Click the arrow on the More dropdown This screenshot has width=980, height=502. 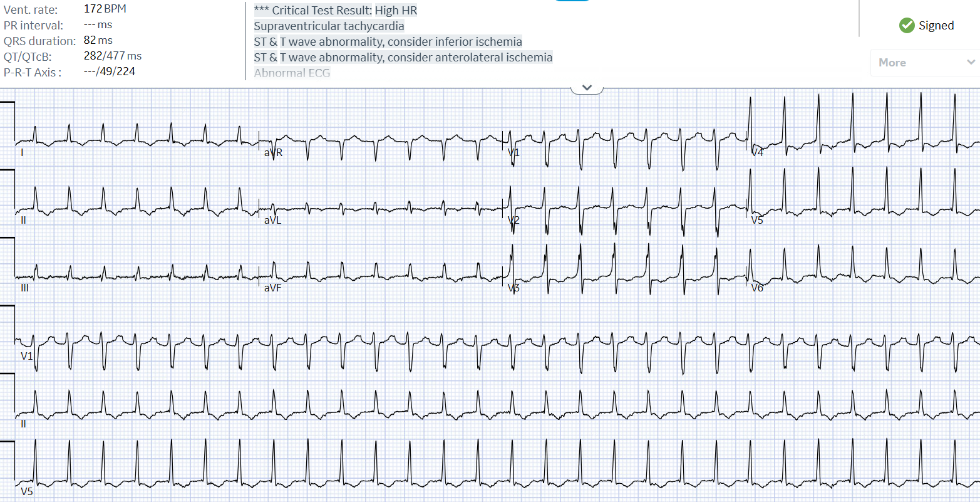click(x=971, y=63)
